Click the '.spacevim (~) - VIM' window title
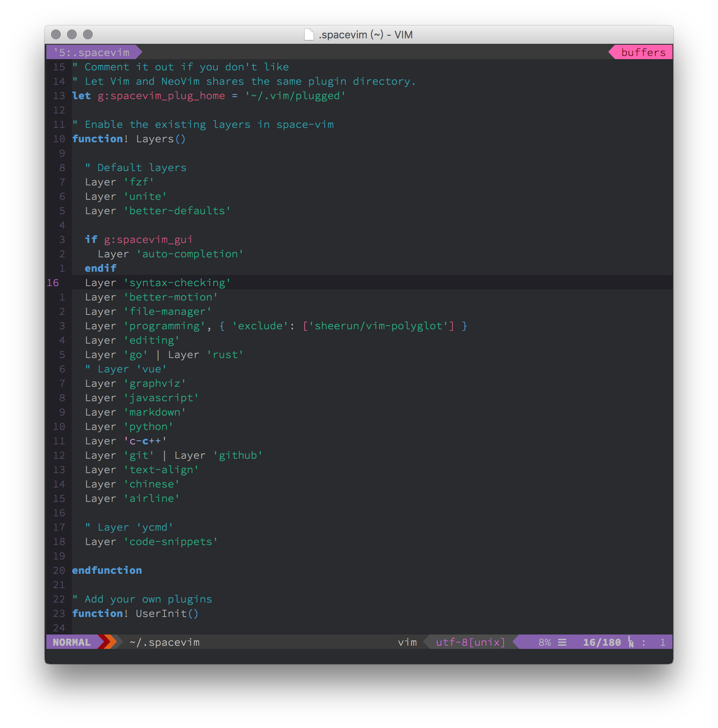The image size is (718, 728). [365, 35]
